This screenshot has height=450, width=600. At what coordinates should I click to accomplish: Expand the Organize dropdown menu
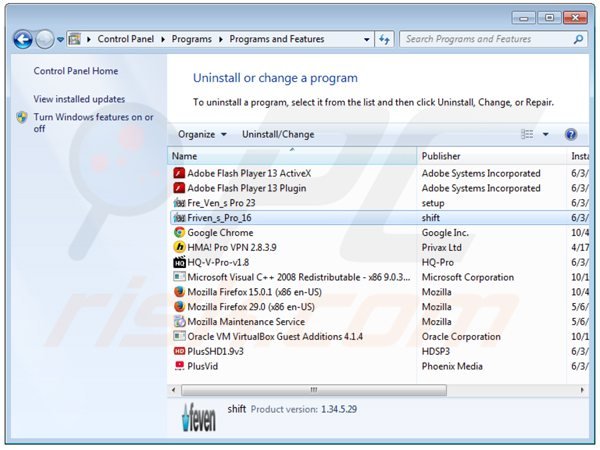coord(202,134)
